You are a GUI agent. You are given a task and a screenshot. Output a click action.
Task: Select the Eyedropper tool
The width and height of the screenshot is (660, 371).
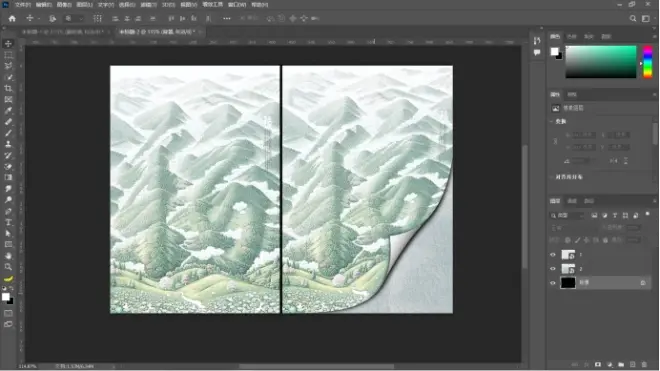coord(8,111)
